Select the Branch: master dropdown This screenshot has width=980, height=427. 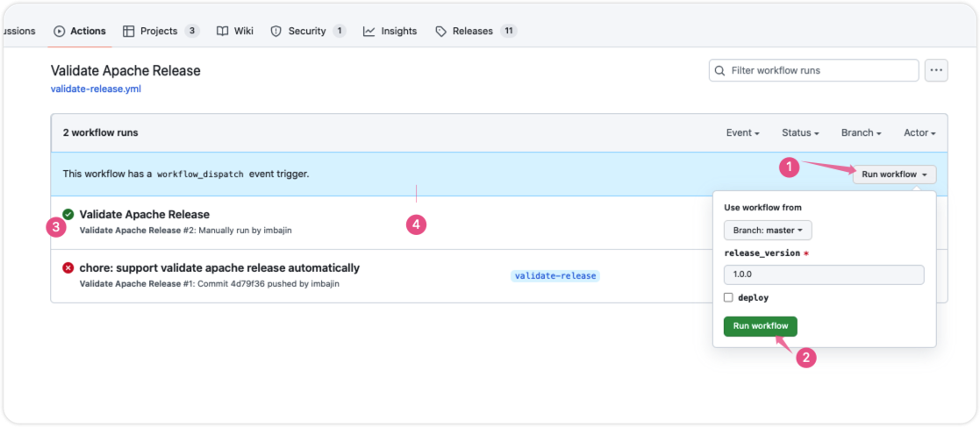point(769,231)
